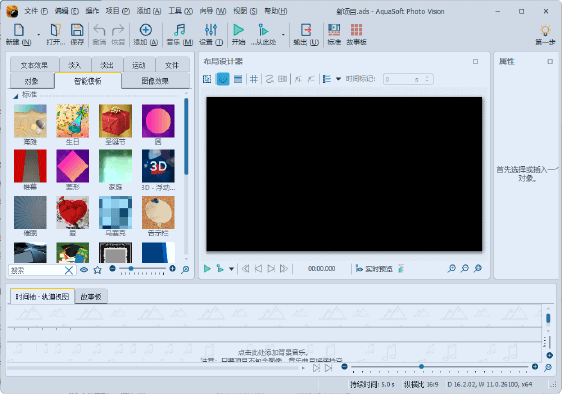Viewport: 562px width, 394px height.
Task: Open the alignment dropdown arrow in layout designer
Action: (338, 79)
